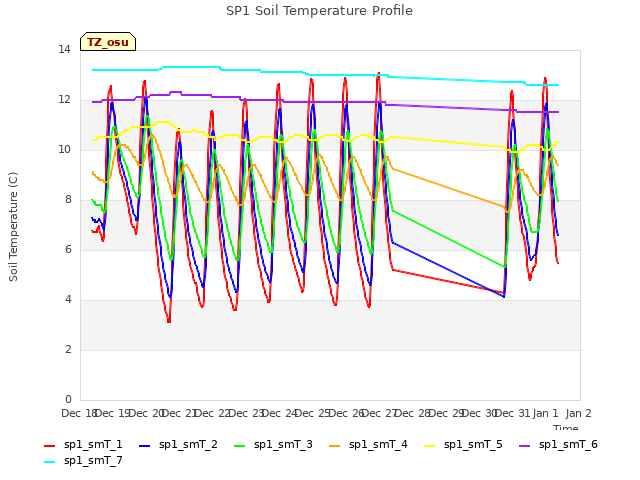Toggle sp1_smT_5 series in legend
Viewport: 640px width, 480px height.
[463, 444]
